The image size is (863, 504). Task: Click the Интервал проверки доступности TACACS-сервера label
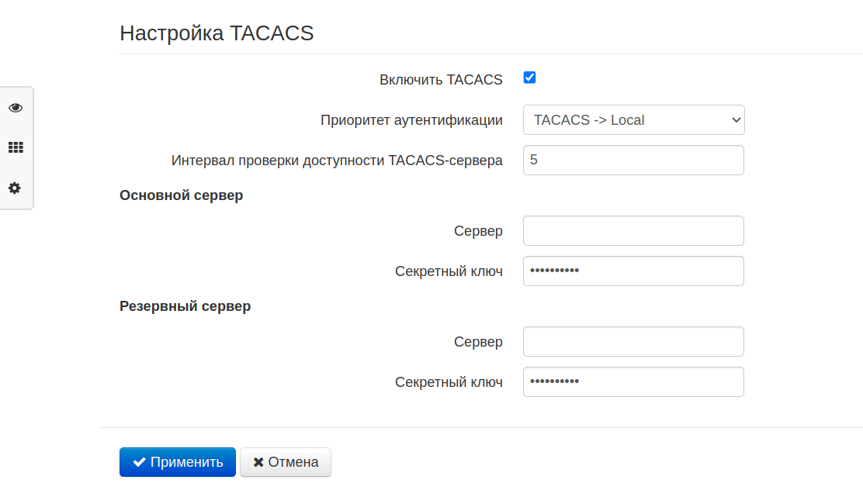[337, 161]
